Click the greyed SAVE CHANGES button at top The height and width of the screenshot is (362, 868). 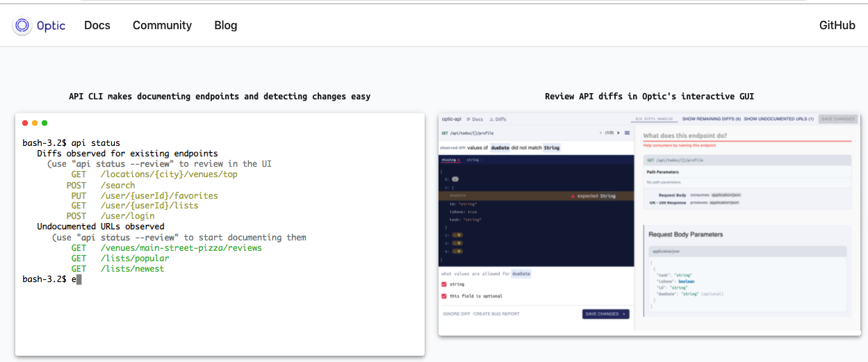point(838,119)
